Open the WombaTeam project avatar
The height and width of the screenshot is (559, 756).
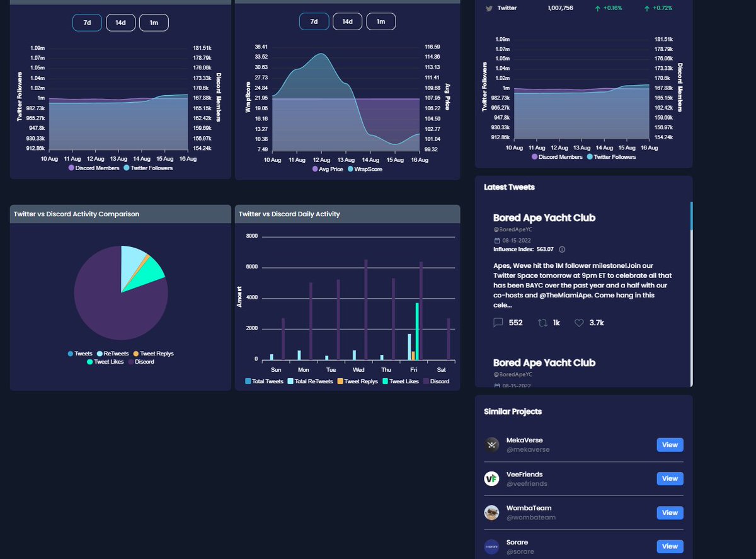pos(492,512)
